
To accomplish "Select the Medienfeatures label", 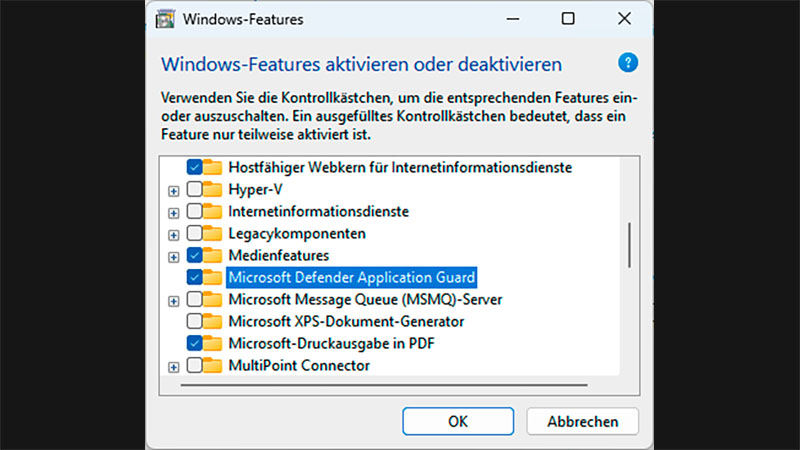I will pos(279,255).
